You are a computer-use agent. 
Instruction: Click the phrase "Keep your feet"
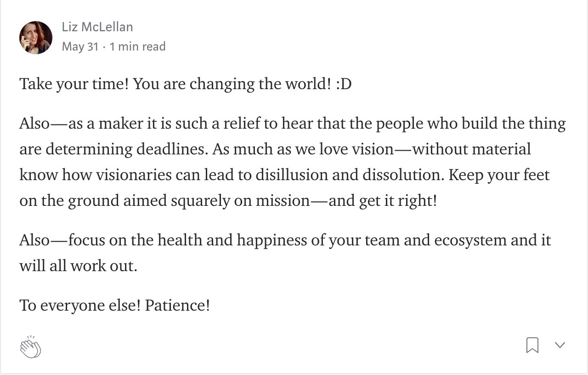point(499,175)
